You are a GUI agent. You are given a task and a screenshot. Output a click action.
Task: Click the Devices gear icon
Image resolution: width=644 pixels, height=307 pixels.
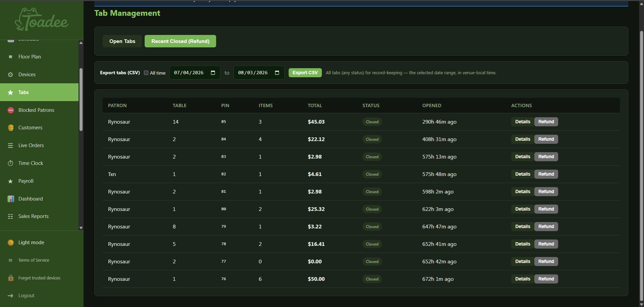point(10,75)
